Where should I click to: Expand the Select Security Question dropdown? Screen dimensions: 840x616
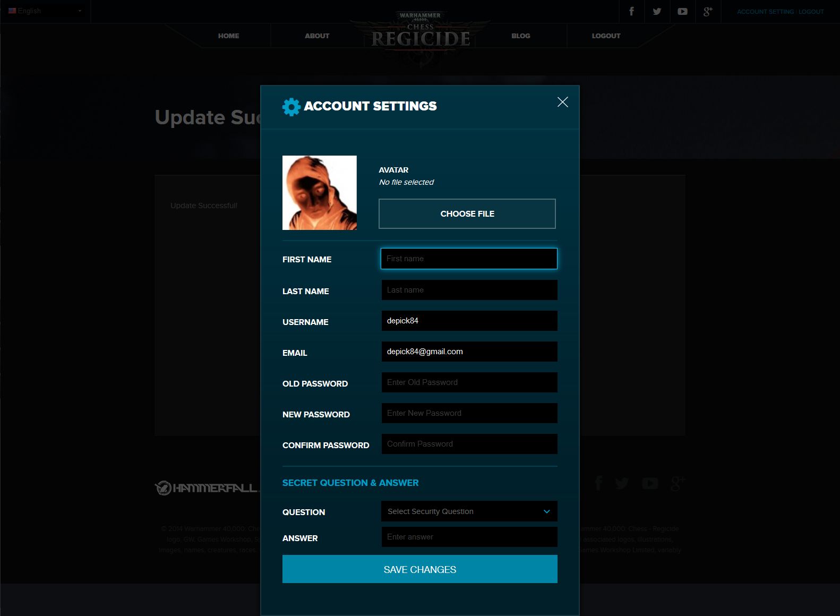point(469,511)
